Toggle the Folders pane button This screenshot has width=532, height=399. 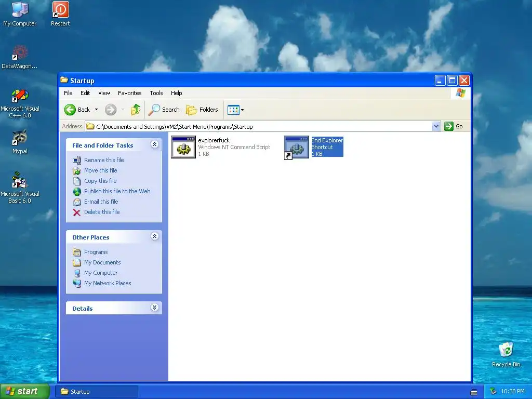(x=202, y=110)
